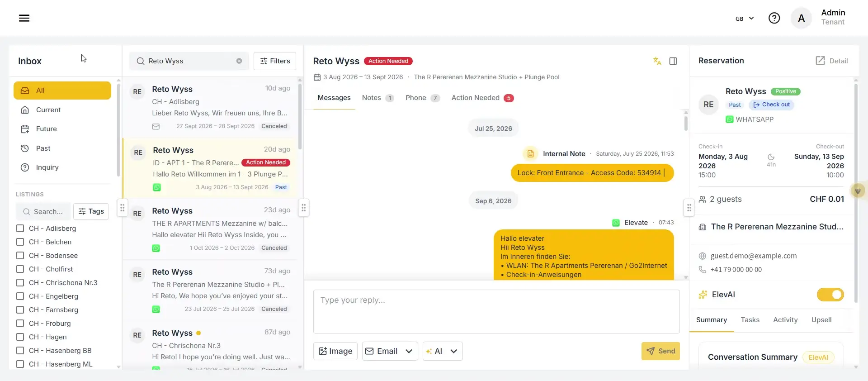Switch to the Notes tab

tap(378, 98)
